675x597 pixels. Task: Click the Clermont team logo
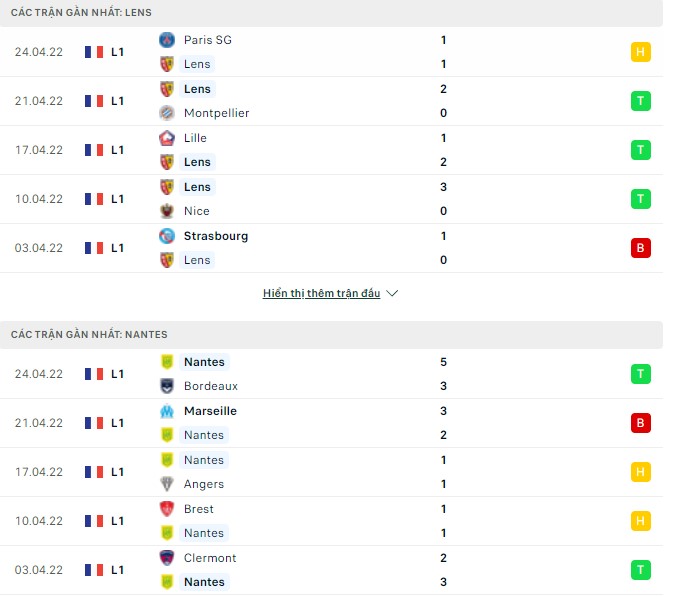click(167, 558)
